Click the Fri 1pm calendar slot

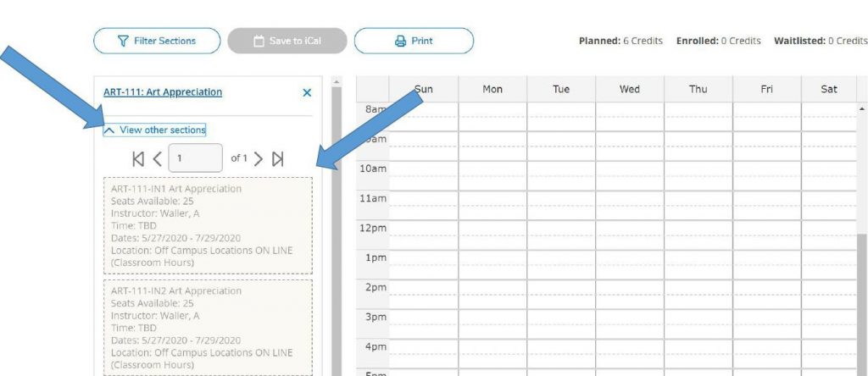(766, 264)
